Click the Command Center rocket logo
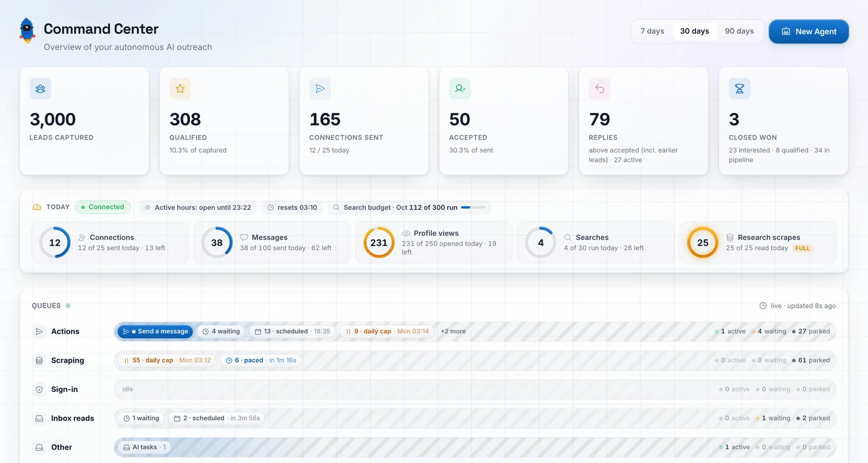This screenshot has height=463, width=868. 27,30
